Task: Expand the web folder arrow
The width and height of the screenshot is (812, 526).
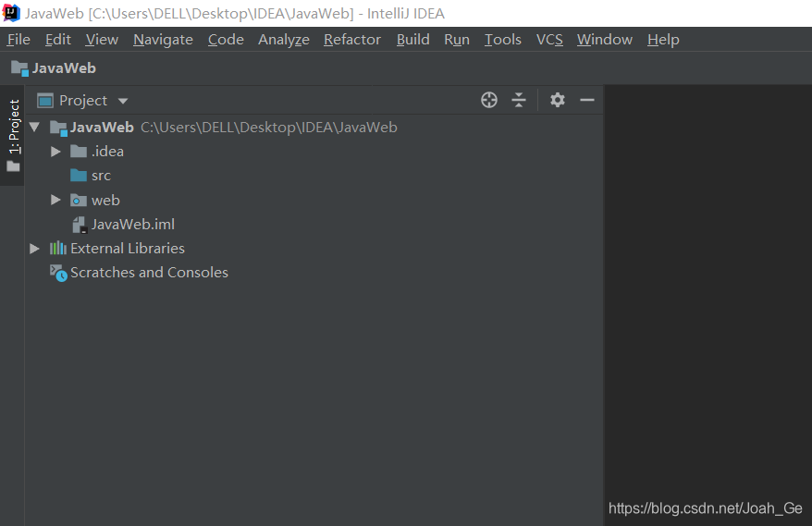Action: [55, 200]
